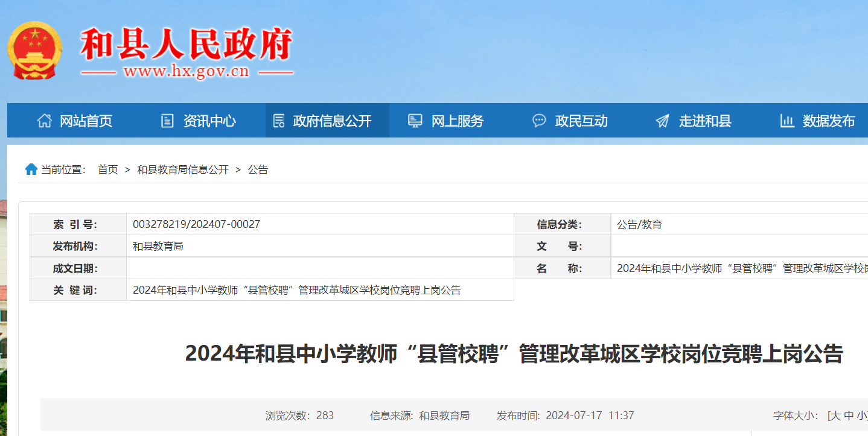This screenshot has height=436, width=868.
Task: Click the main article headline
Action: (514, 354)
